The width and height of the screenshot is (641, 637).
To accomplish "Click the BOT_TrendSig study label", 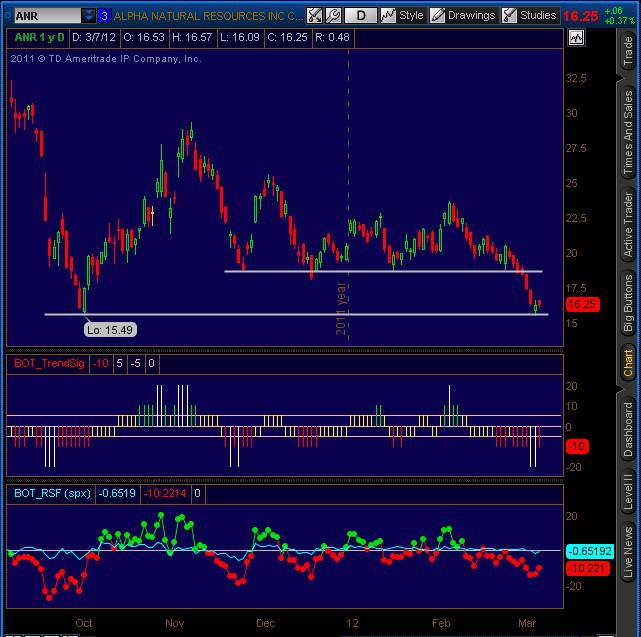I will click(49, 363).
